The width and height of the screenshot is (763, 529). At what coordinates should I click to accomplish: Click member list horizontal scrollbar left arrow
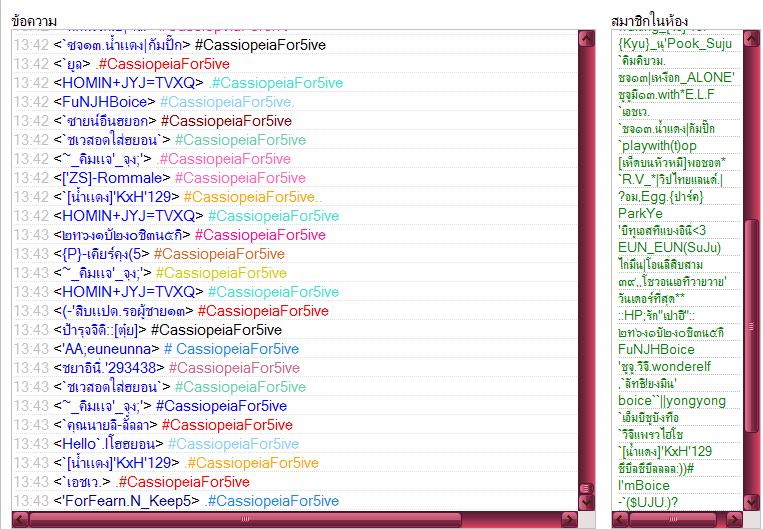[x=620, y=519]
